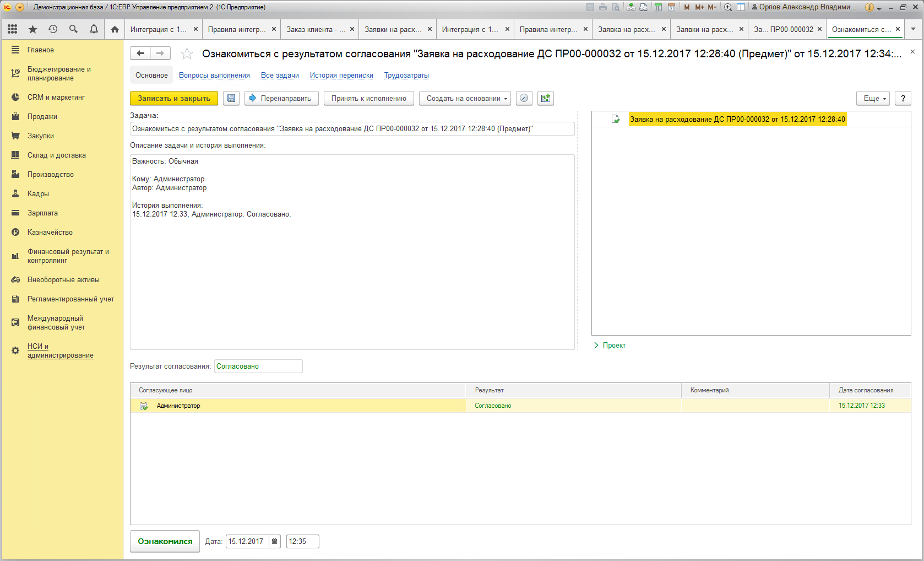Open the Бюджетирование и планирование section
The image size is (924, 561).
59,73
